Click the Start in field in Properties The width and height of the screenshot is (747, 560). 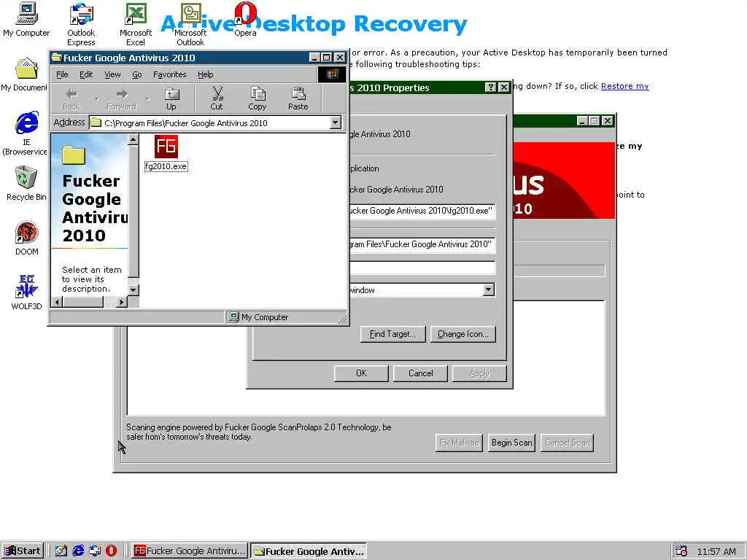422,244
